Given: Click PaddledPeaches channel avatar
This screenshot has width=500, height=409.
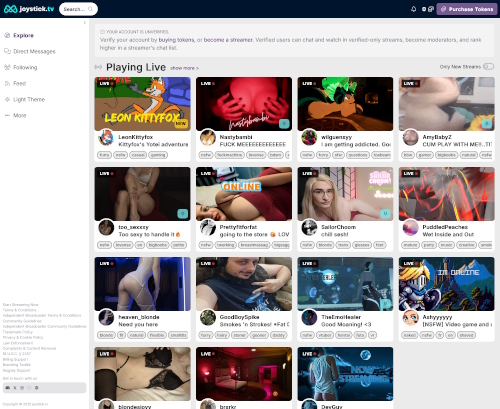Looking at the screenshot, I should [x=410, y=228].
